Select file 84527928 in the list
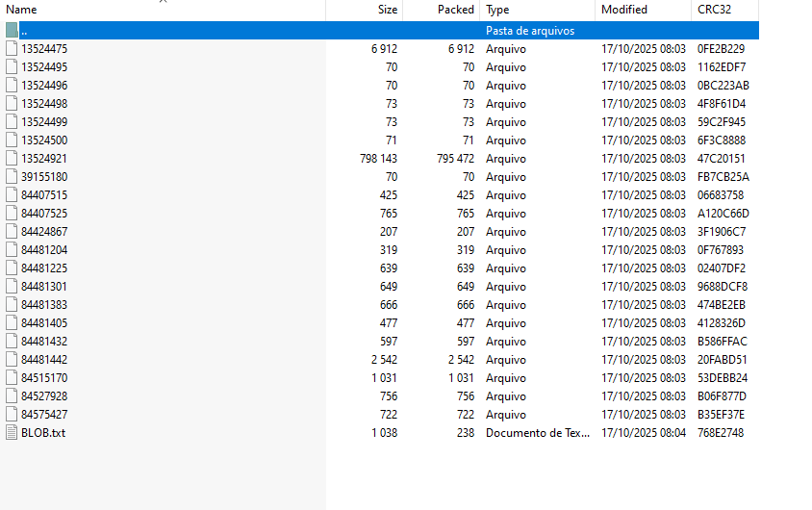812x510 pixels. tap(44, 396)
